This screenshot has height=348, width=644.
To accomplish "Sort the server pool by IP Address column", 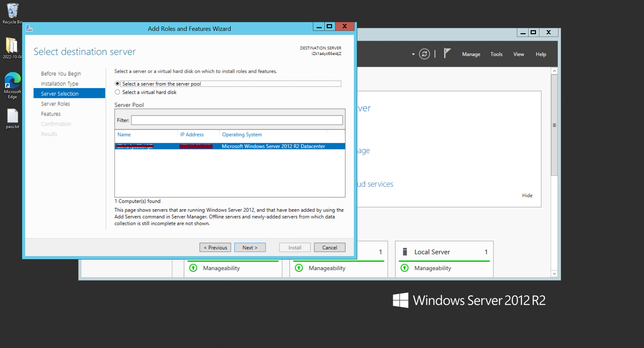I will [192, 134].
